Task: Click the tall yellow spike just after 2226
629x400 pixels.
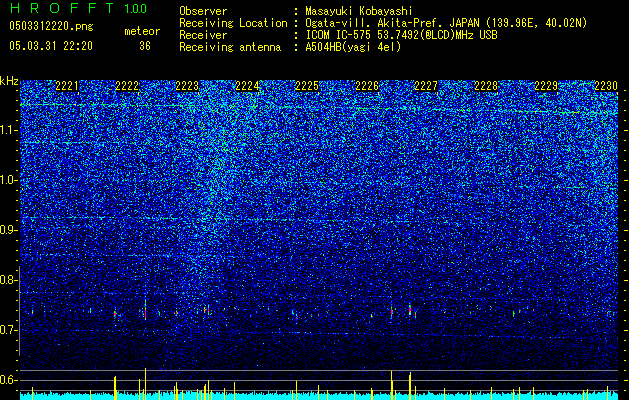Action: (392, 385)
